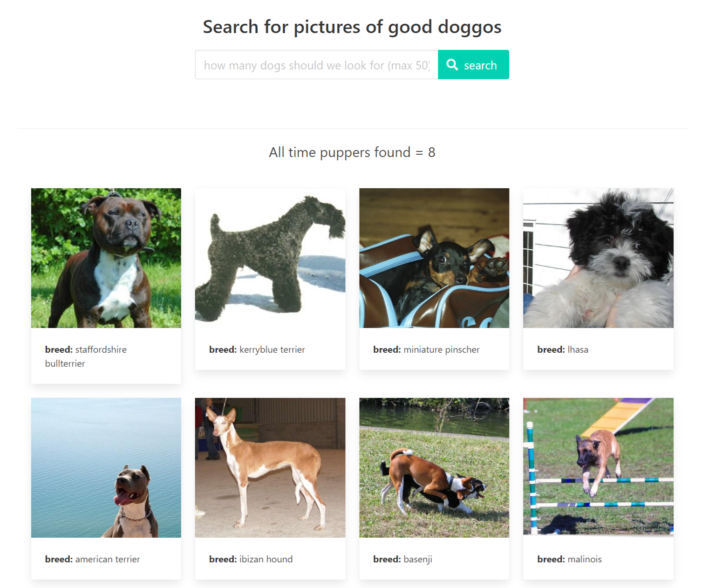Image resolution: width=702 pixels, height=588 pixels.
Task: Select the american terrier picture
Action: coord(106,468)
